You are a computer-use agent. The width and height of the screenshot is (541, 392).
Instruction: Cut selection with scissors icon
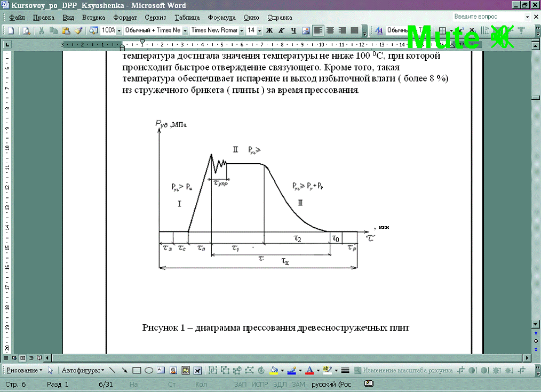tap(42, 31)
